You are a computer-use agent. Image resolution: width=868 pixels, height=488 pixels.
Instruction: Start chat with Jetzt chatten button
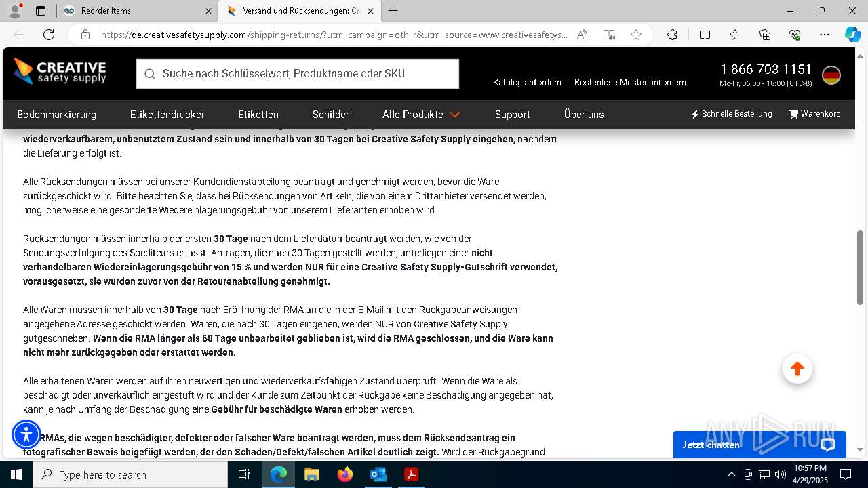[x=759, y=445]
